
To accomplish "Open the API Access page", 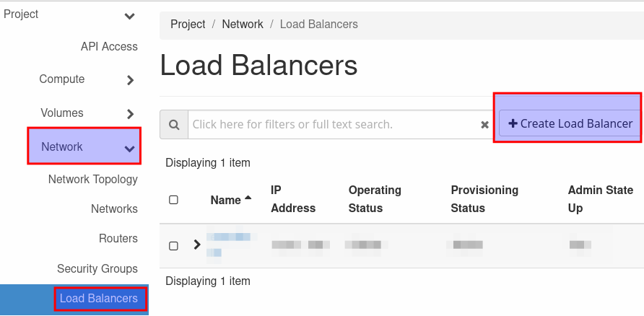I will [109, 46].
